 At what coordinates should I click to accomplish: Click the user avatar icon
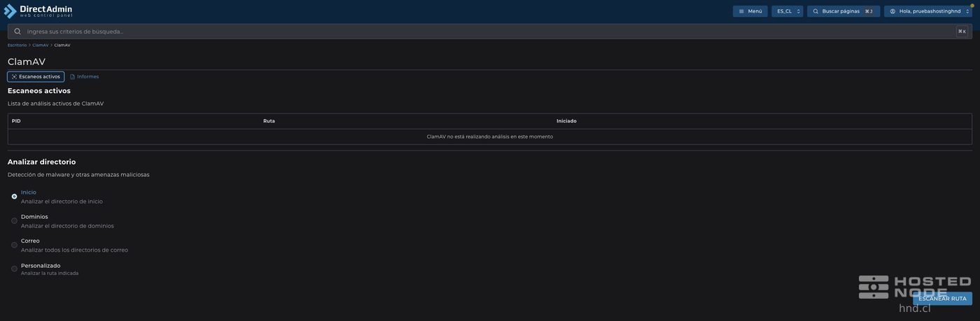coord(892,11)
